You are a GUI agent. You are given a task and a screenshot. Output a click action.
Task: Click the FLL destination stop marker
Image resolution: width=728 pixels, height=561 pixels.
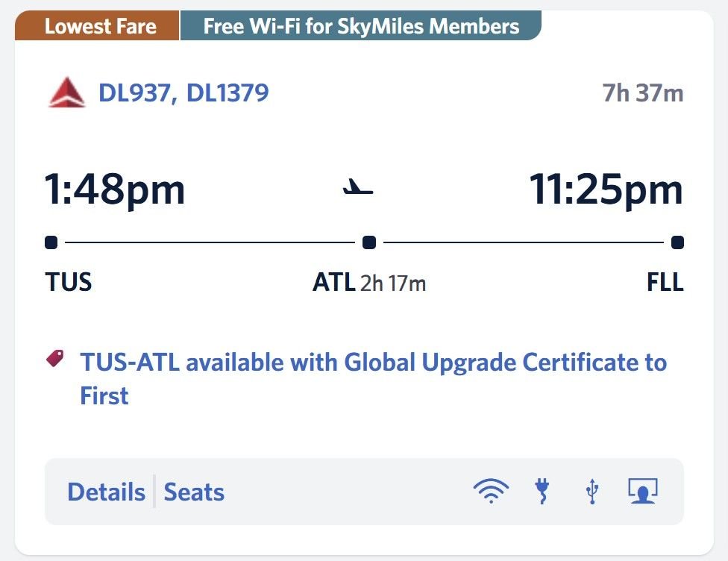[x=677, y=242]
